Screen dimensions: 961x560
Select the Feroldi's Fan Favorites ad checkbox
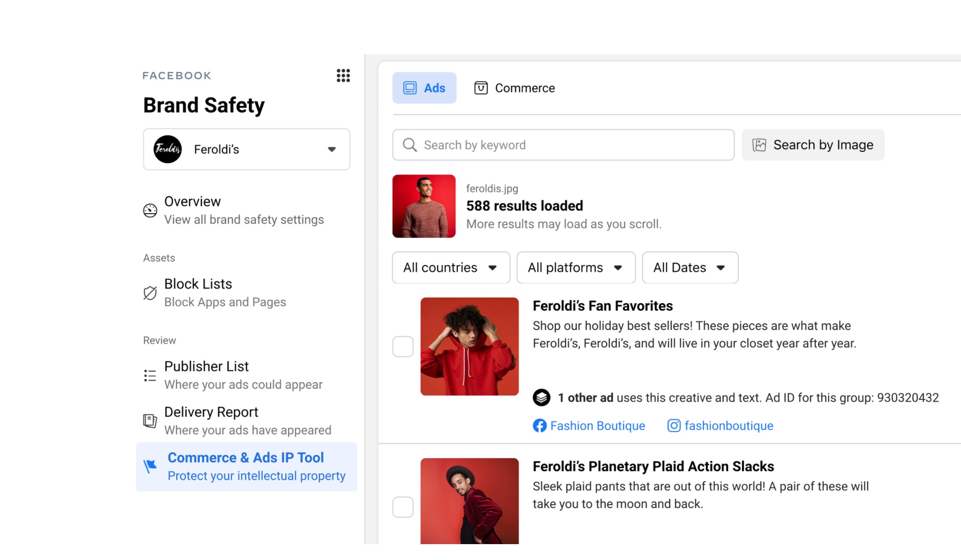pos(403,346)
